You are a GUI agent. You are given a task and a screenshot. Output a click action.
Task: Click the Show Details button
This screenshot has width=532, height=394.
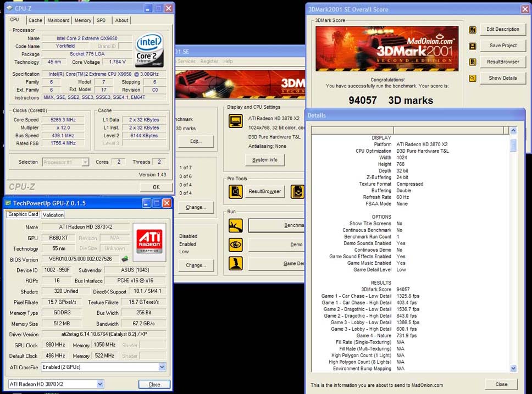pos(503,79)
